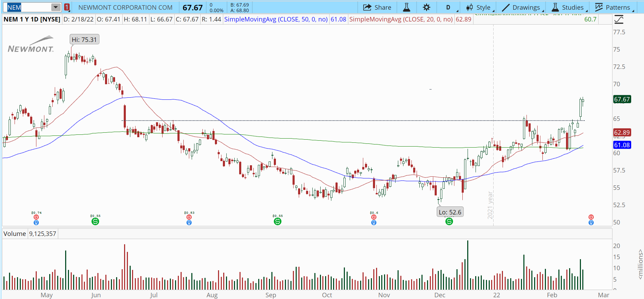This screenshot has width=644, height=299.
Task: Click the Share button
Action: coord(377,7)
